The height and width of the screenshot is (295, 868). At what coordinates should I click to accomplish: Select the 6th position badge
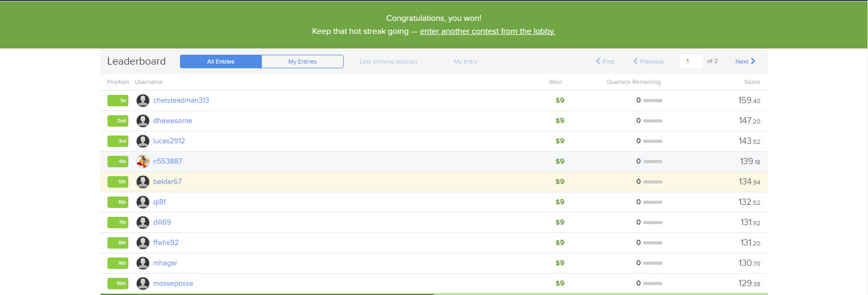coord(118,202)
